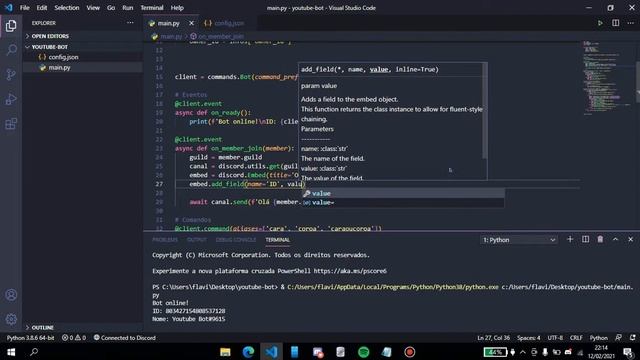Split the editor right
The height and width of the screenshot is (360, 640).
pos(616,23)
